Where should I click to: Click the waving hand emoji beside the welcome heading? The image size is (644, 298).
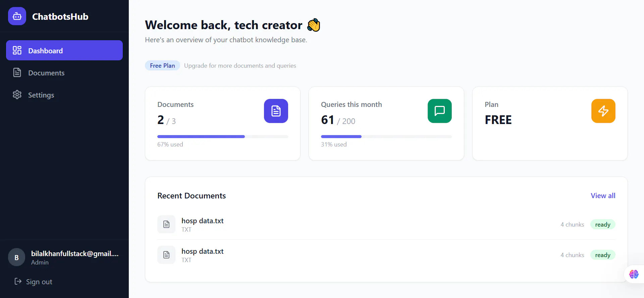pos(314,25)
